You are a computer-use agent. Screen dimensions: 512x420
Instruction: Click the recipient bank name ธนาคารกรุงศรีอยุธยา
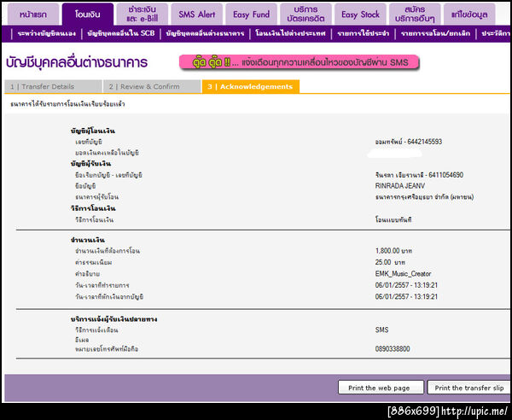pyautogui.click(x=424, y=197)
